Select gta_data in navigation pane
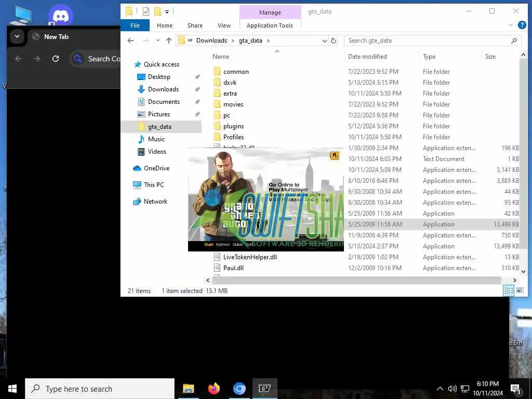This screenshot has height=399, width=532. 159,127
